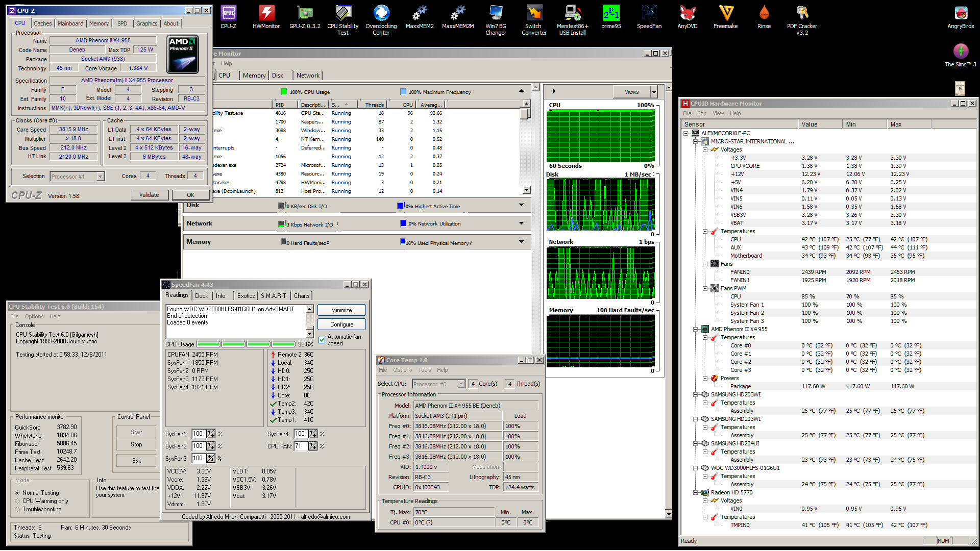Launch Overdocking Center desktop icon
The height and width of the screenshot is (551, 980).
[x=381, y=20]
